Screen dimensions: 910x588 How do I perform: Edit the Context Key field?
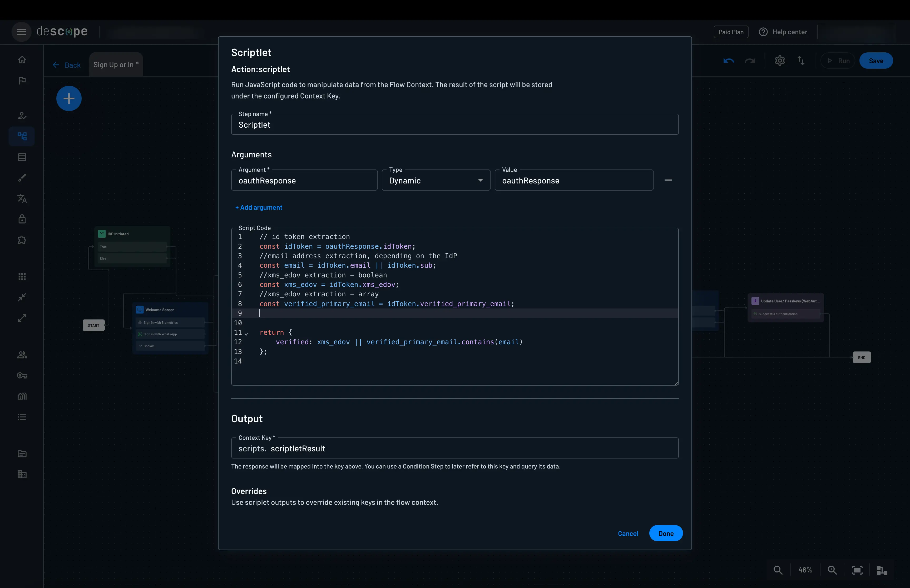point(454,448)
